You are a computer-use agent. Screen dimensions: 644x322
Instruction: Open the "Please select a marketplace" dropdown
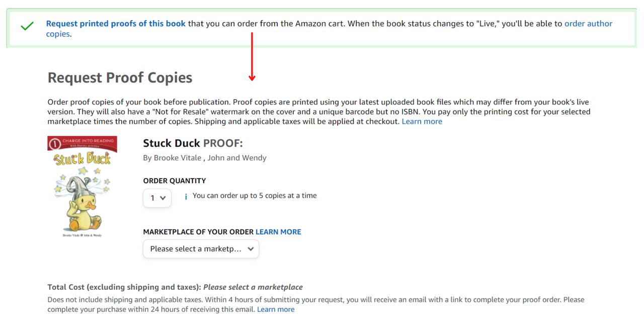pyautogui.click(x=200, y=249)
